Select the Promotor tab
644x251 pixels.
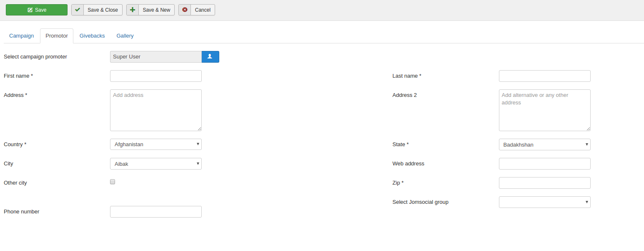click(x=57, y=36)
